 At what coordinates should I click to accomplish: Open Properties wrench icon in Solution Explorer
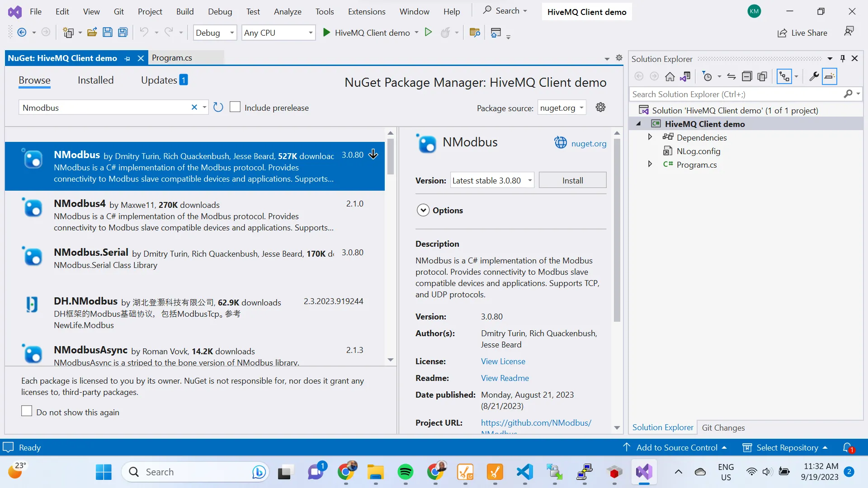click(814, 77)
